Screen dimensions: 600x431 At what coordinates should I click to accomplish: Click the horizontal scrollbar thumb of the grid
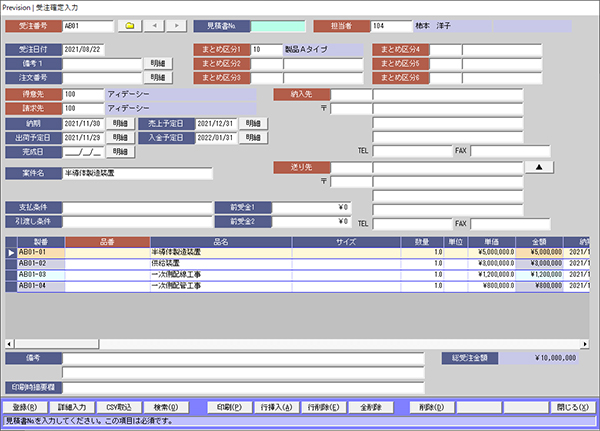pos(57,344)
